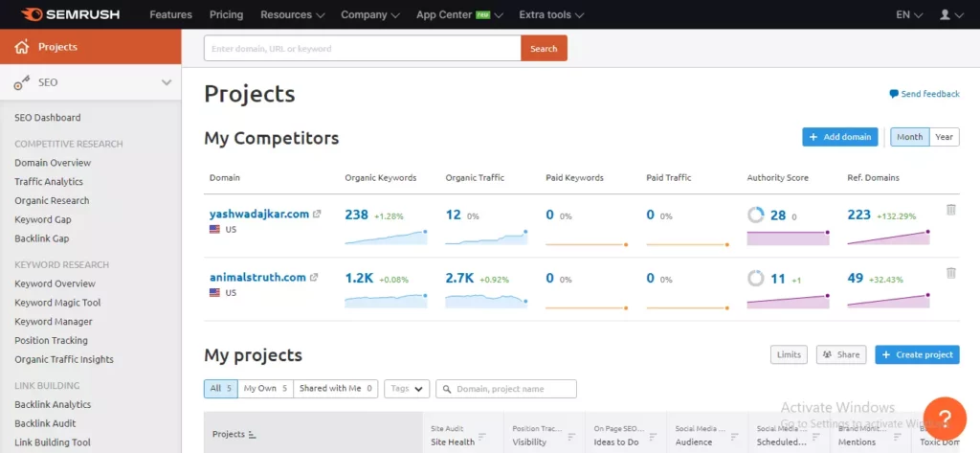980x453 pixels.
Task: Open Backlink Audit in the sidebar
Action: [x=45, y=423]
